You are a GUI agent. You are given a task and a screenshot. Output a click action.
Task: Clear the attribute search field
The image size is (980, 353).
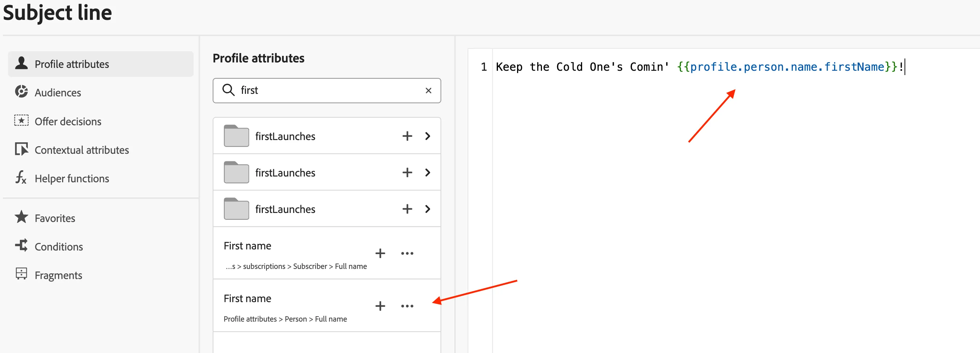pos(428,91)
